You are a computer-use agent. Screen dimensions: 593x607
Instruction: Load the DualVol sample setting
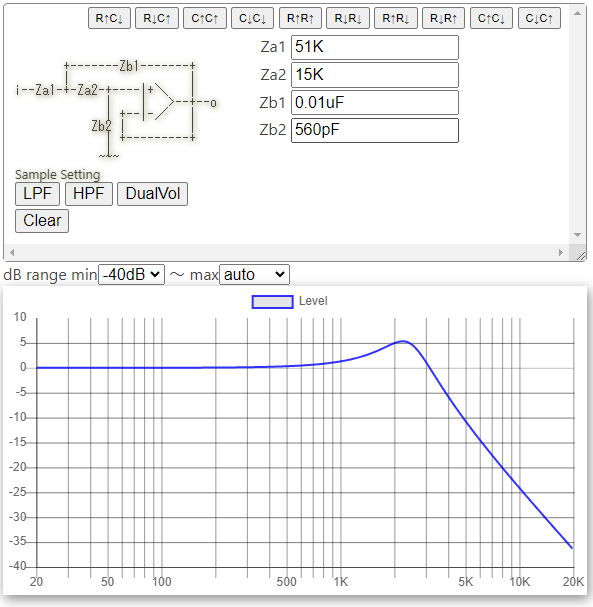(x=153, y=194)
